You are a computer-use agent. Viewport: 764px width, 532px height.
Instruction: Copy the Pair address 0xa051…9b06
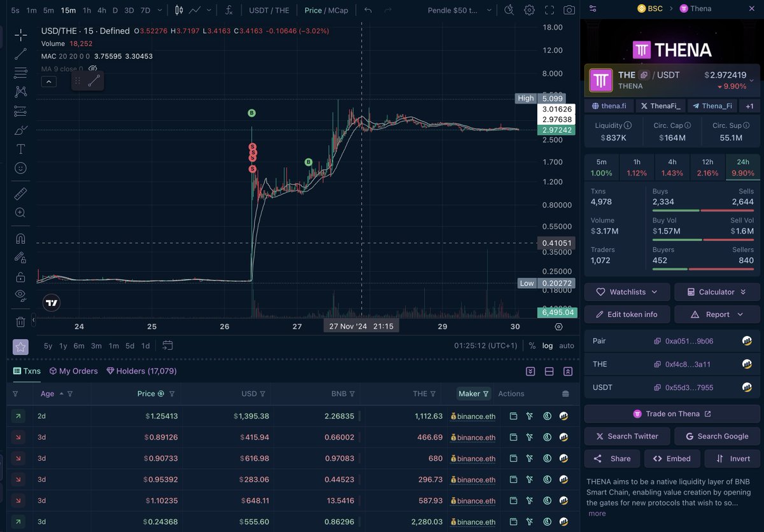[x=657, y=341]
